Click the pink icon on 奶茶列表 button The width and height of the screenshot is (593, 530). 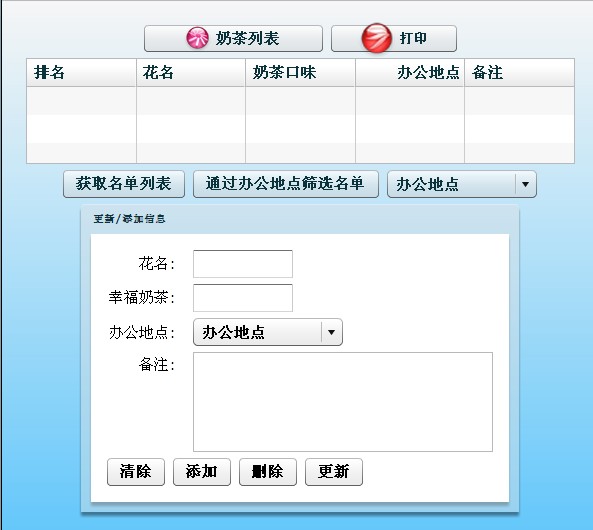coord(197,38)
